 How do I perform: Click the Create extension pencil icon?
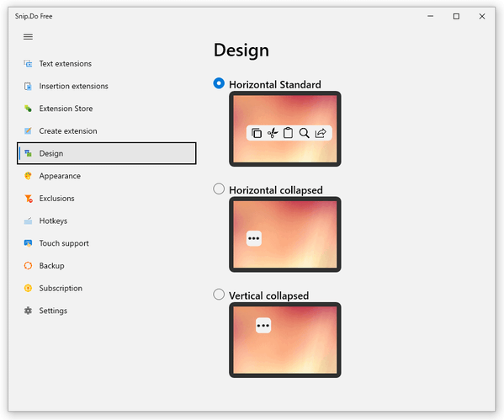(x=28, y=131)
